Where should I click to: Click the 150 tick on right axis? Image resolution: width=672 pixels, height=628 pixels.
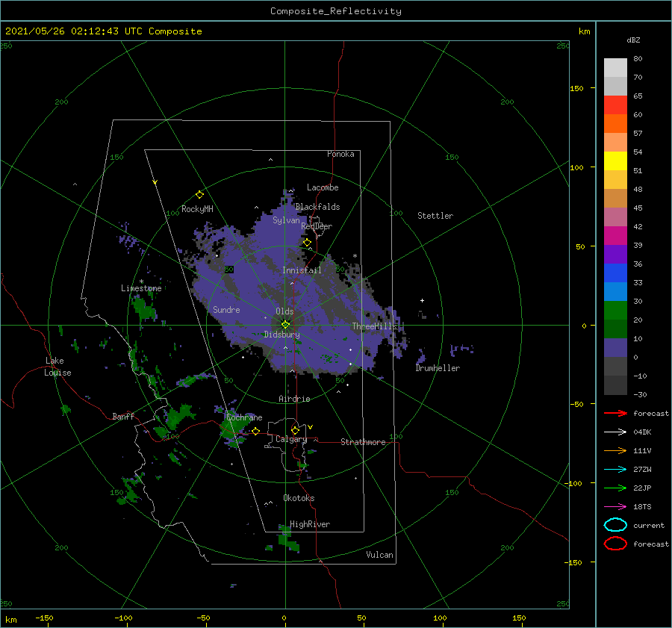pyautogui.click(x=576, y=88)
